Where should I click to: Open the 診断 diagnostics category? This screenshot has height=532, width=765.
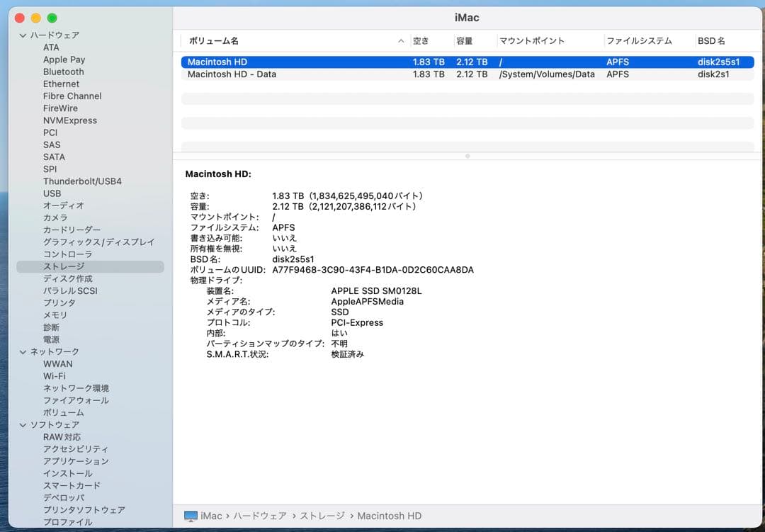click(52, 327)
